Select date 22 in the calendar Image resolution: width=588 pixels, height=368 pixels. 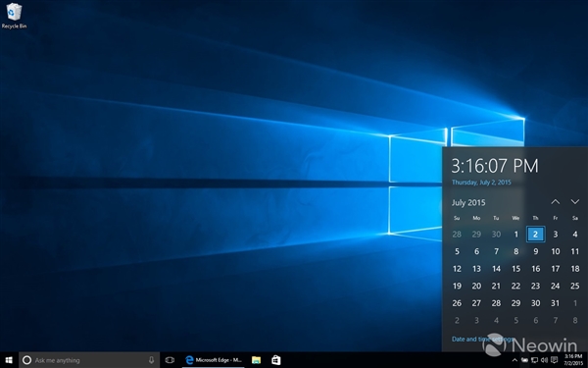click(516, 287)
